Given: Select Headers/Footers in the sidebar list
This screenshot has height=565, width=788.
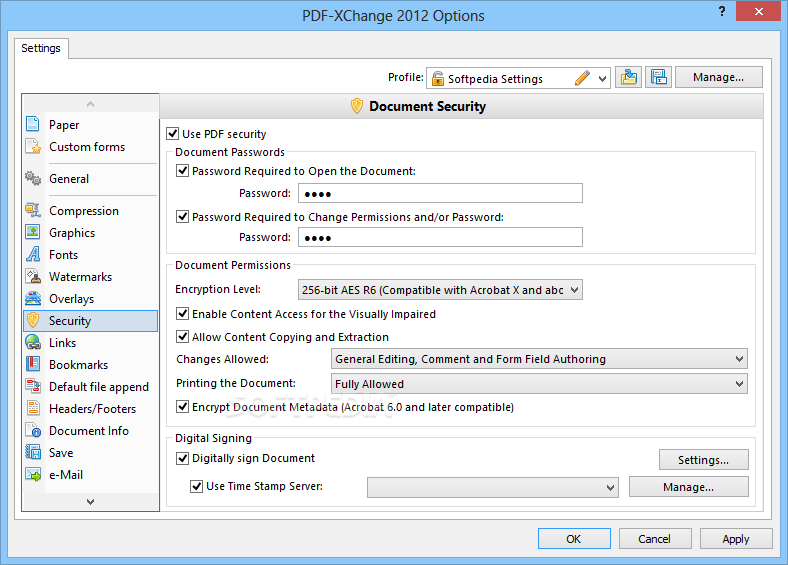Looking at the screenshot, I should [92, 409].
